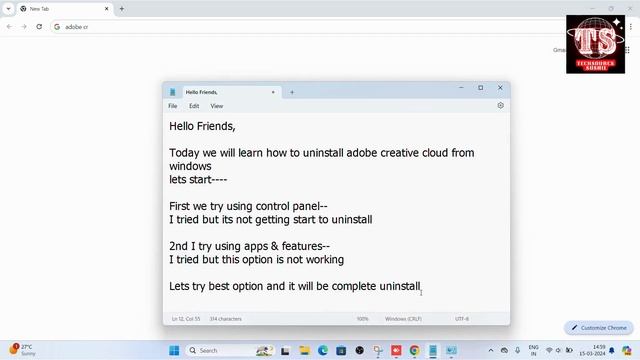The image size is (640, 360).
Task: Close the Notepad window
Action: coord(500,88)
